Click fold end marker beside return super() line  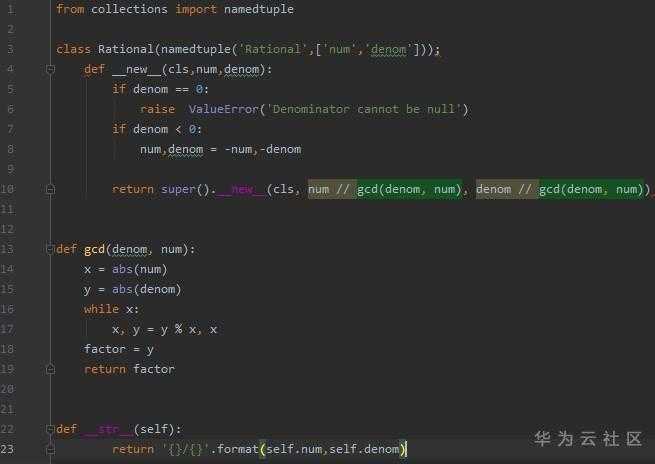tap(50, 189)
